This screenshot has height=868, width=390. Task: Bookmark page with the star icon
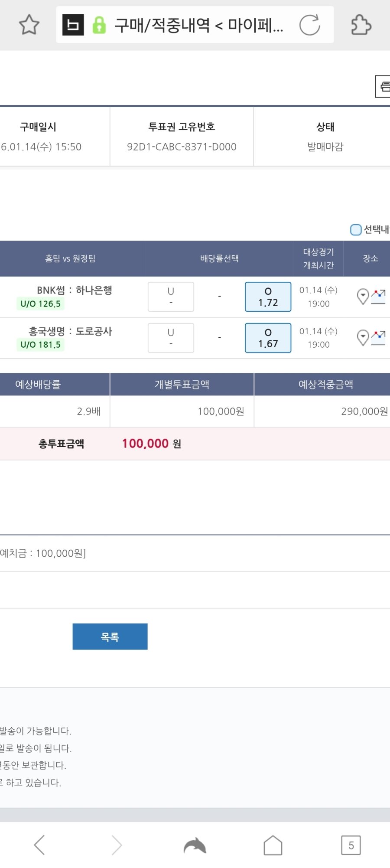point(29,25)
